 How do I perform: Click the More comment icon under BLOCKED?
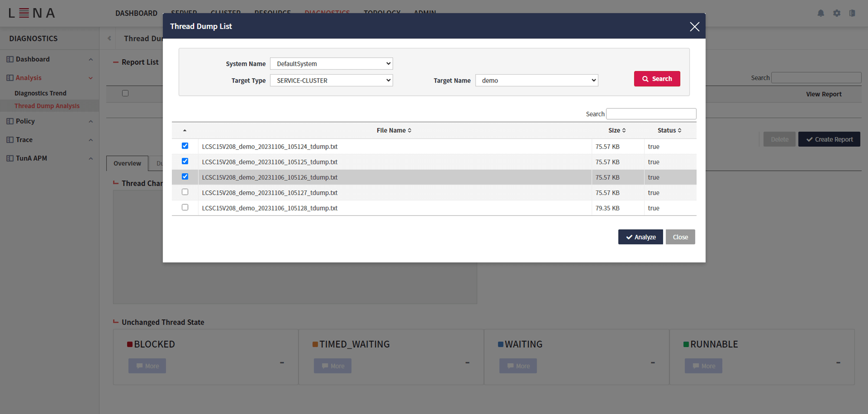[x=140, y=366]
